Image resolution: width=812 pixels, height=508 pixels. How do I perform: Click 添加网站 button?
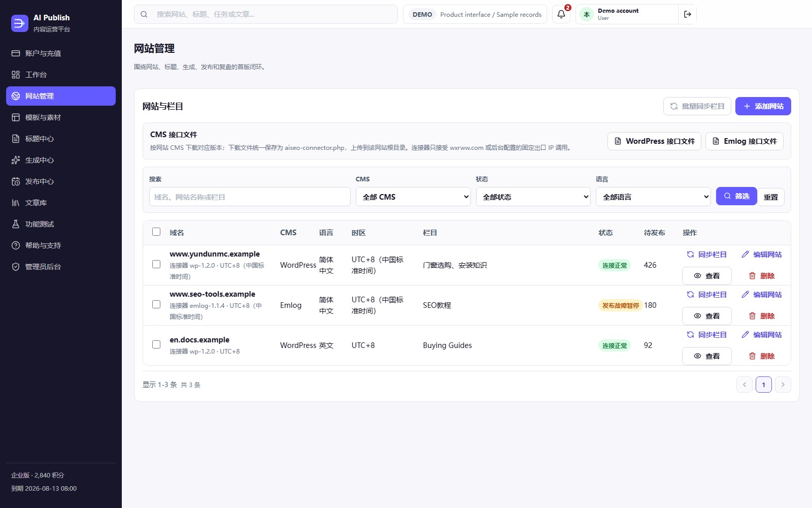click(763, 106)
